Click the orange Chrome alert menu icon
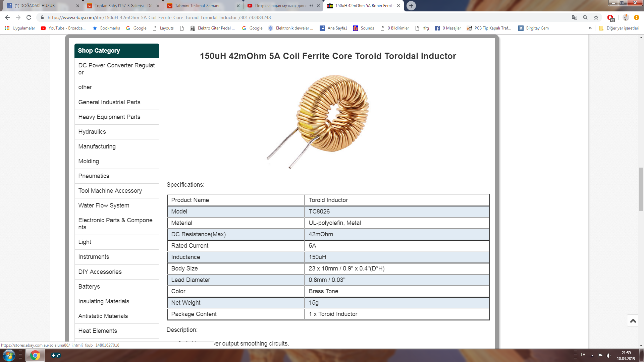The width and height of the screenshot is (644, 362). click(637, 17)
